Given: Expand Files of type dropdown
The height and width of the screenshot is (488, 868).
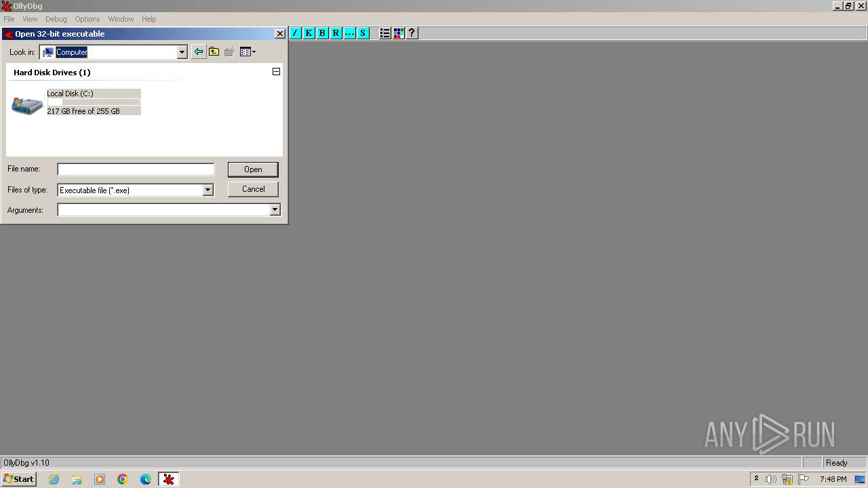Looking at the screenshot, I should [x=208, y=190].
